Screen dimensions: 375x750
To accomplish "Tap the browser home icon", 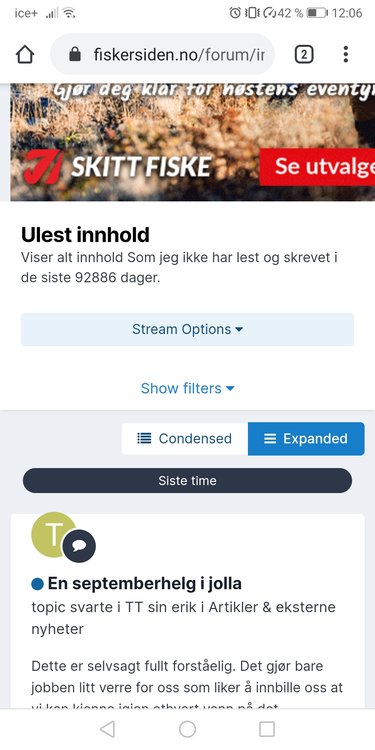I will (x=25, y=55).
